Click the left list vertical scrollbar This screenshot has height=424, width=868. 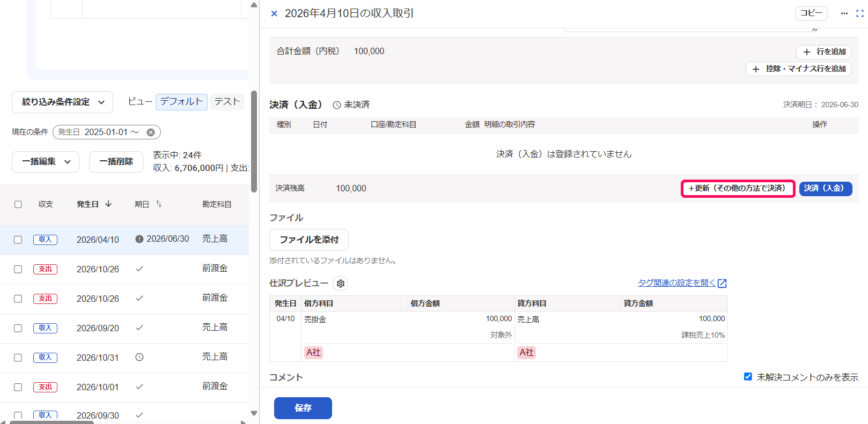pos(254,142)
